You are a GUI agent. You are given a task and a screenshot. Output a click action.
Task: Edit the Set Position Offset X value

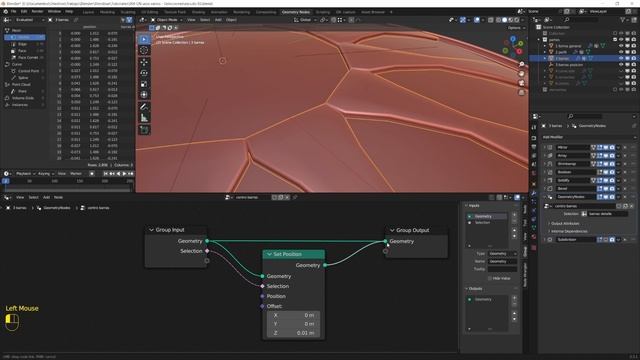[x=293, y=315]
